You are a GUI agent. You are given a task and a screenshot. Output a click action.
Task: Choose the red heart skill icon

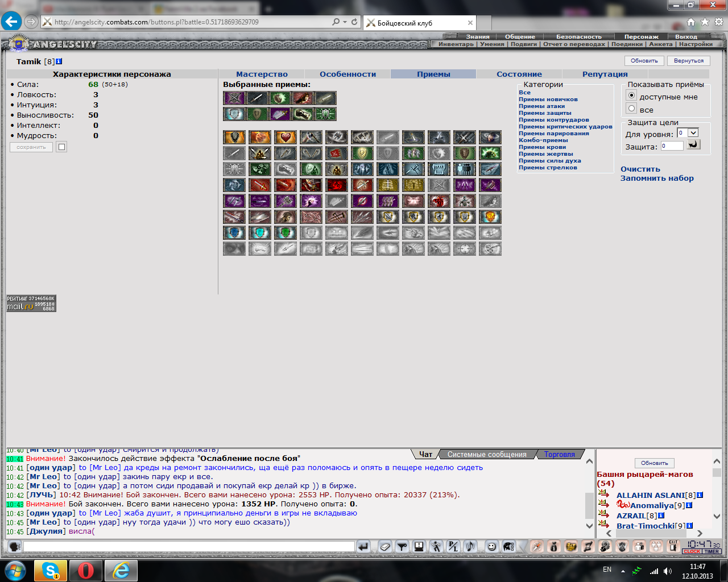point(286,137)
